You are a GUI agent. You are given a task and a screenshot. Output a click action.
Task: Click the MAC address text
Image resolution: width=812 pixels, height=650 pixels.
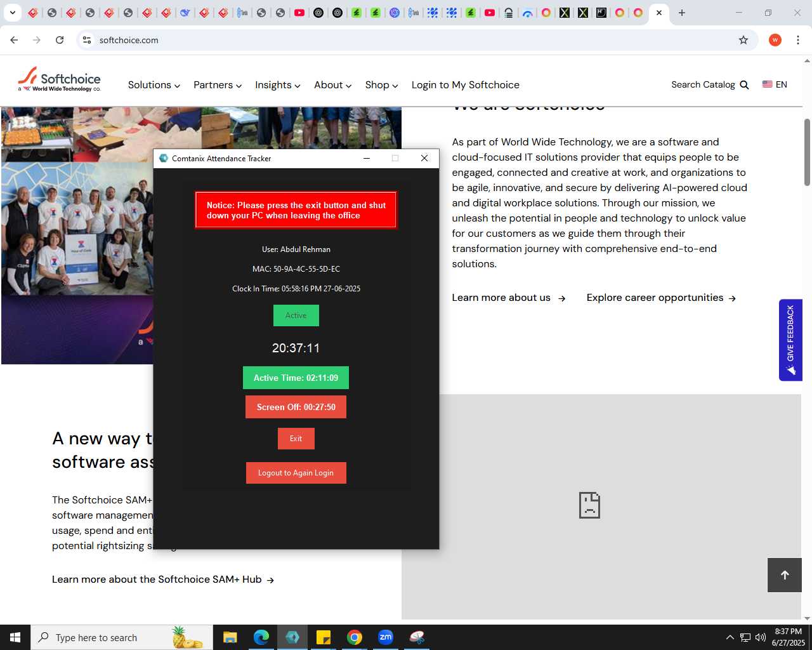coord(296,269)
